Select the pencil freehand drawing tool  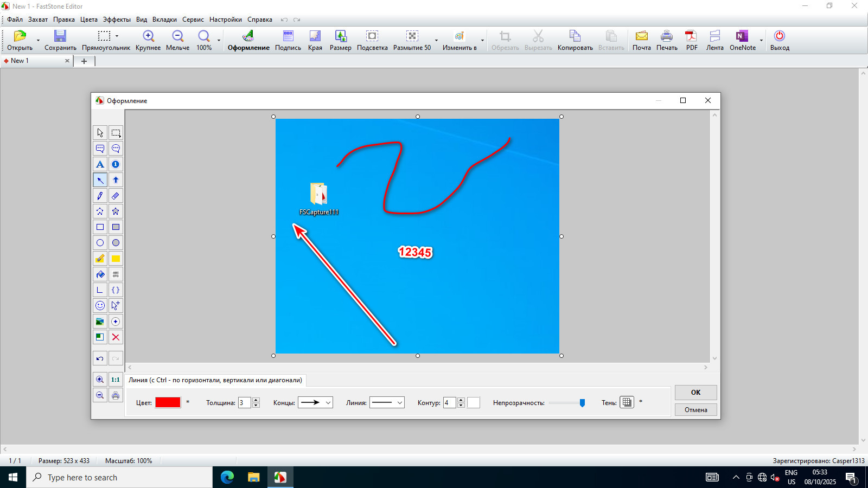pos(100,196)
